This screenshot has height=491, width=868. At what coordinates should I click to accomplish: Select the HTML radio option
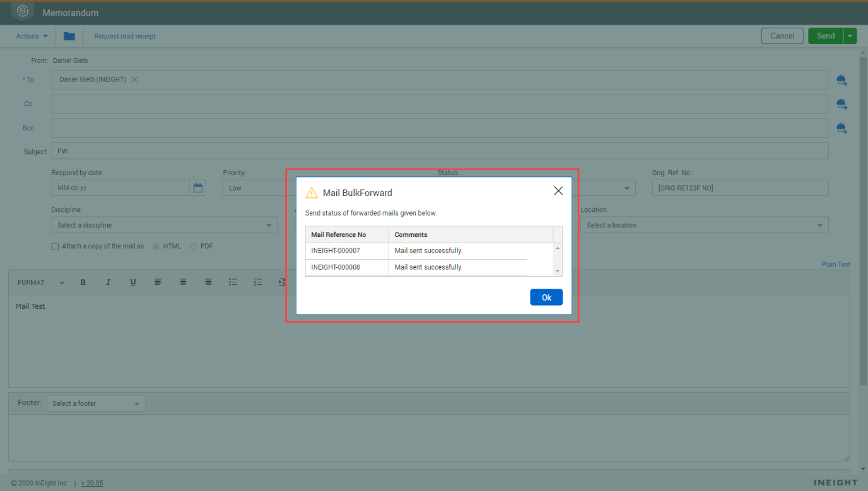click(156, 246)
